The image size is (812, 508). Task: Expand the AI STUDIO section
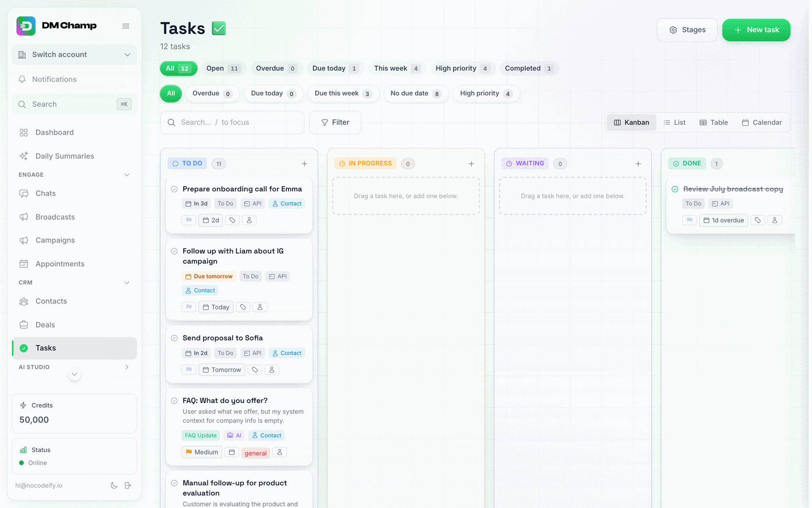(x=127, y=367)
